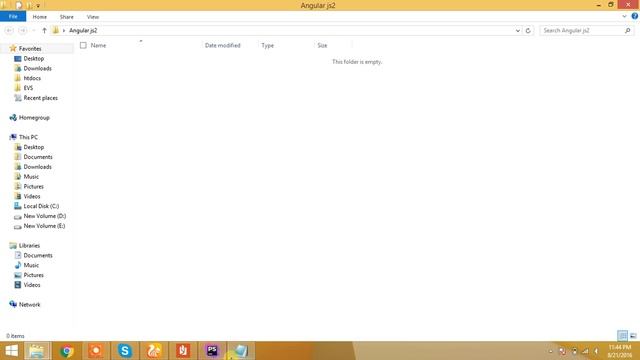Screen dimensions: 640x360
Task: Open PhpStorm from the taskbar
Action: tap(212, 351)
